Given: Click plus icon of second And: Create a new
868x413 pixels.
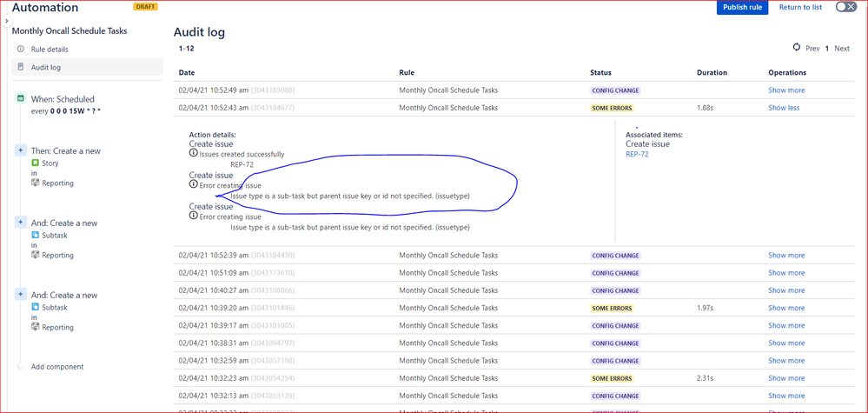Looking at the screenshot, I should click(21, 294).
